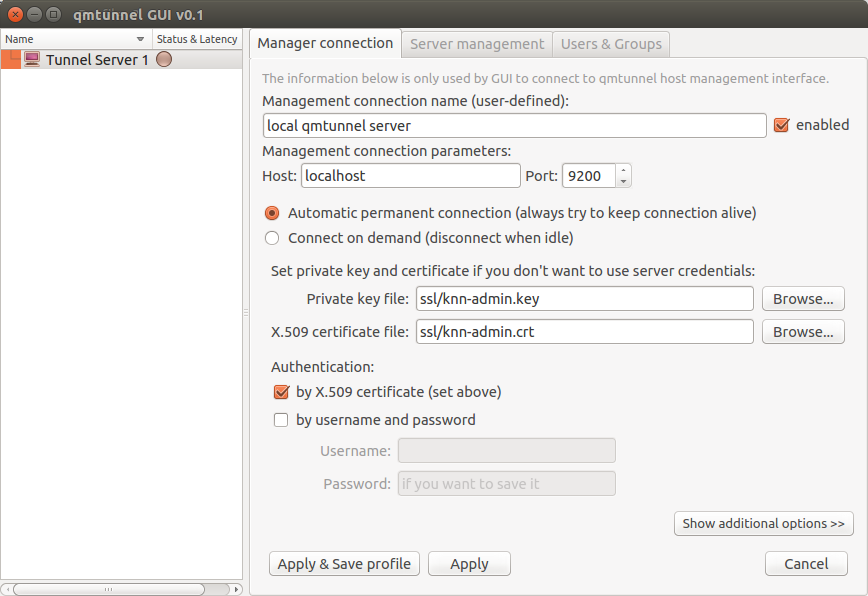Click the Cancel button
The height and width of the screenshot is (596, 868).
pyautogui.click(x=806, y=564)
